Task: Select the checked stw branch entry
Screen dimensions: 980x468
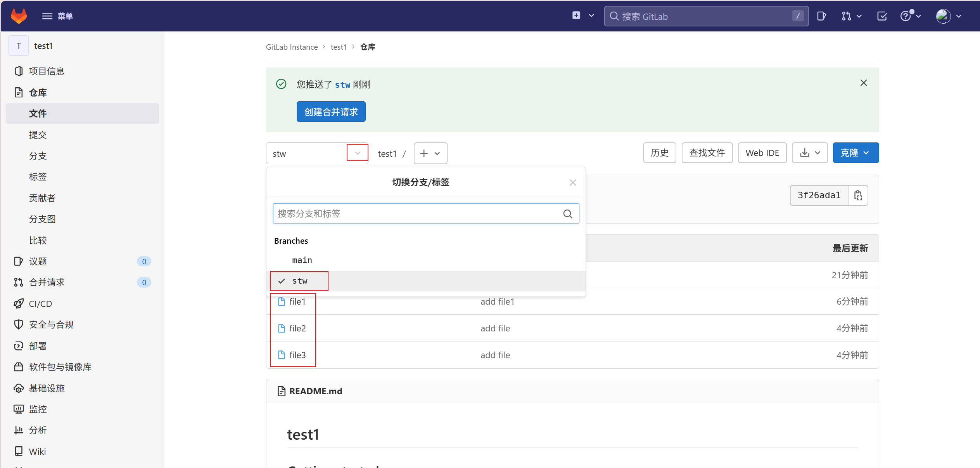Action: coord(299,281)
